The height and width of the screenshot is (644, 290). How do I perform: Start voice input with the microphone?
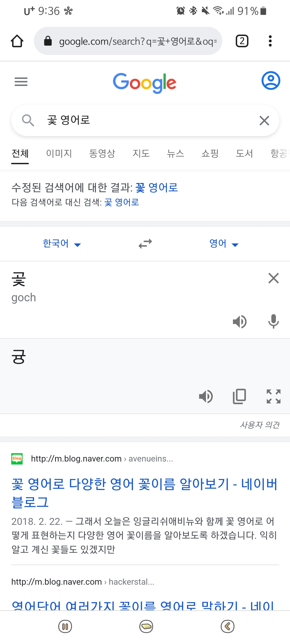[273, 321]
